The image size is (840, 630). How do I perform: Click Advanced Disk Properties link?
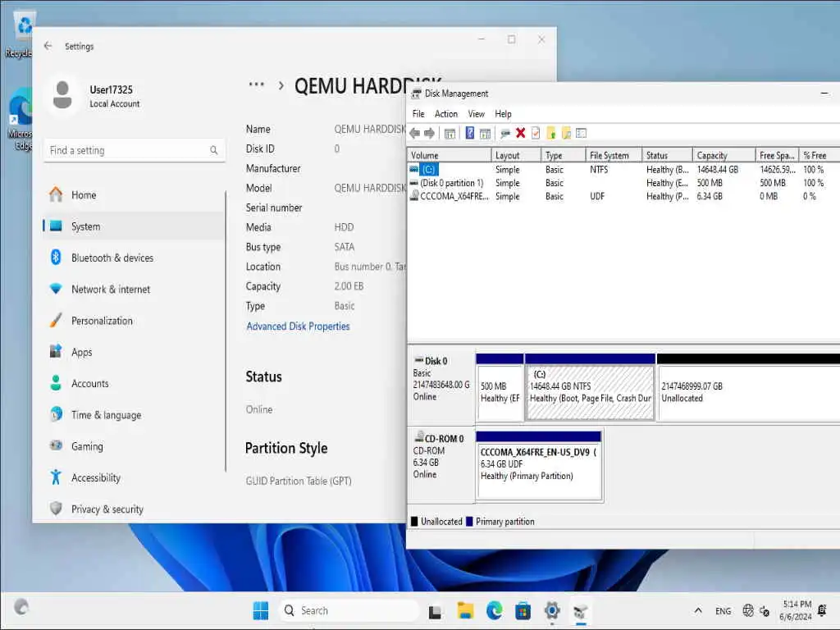(298, 326)
